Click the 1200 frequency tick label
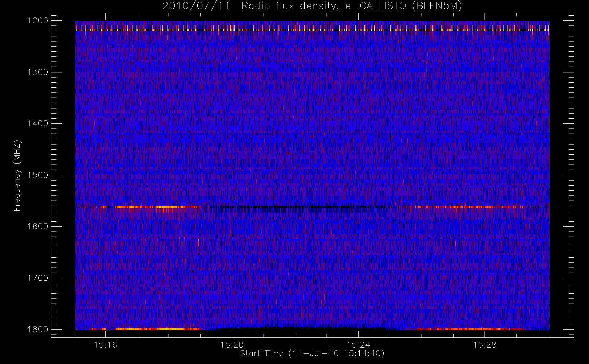 coord(38,21)
